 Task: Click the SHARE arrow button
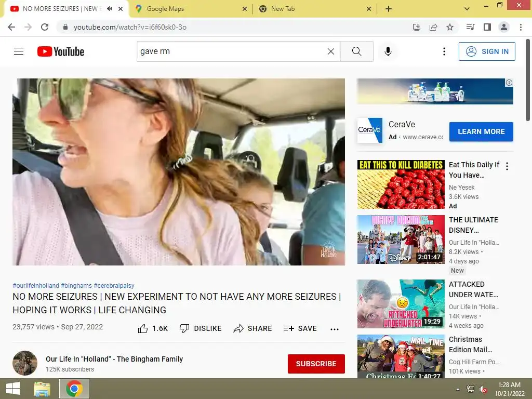(x=253, y=328)
